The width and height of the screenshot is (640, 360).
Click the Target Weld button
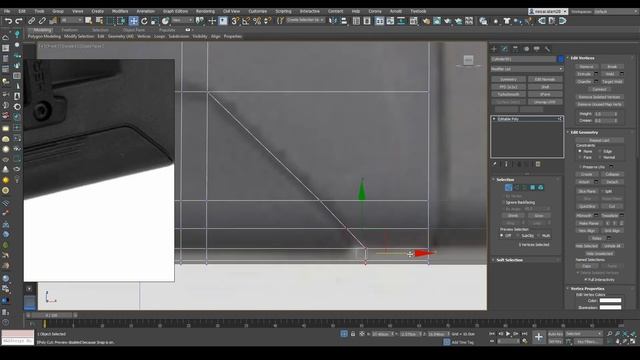pos(612,82)
